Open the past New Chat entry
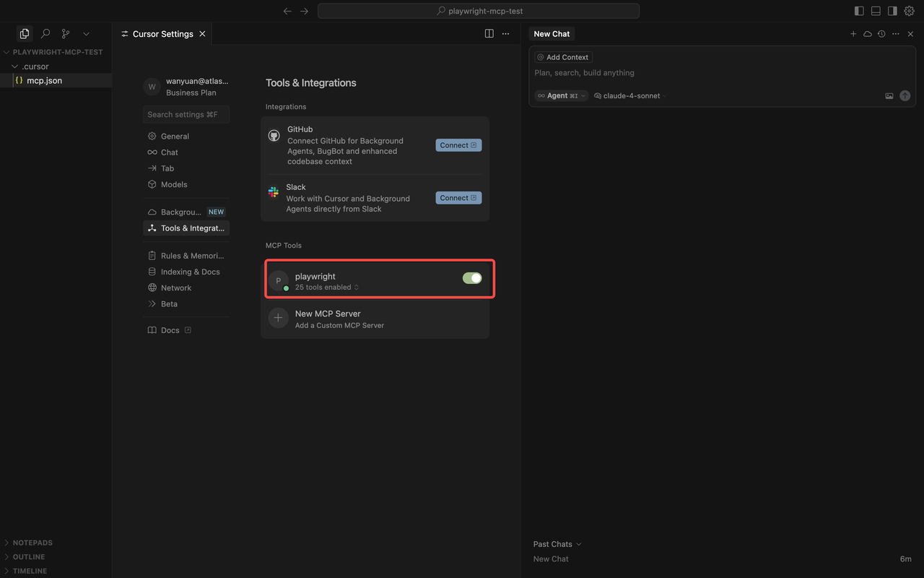The image size is (924, 578). point(722,559)
